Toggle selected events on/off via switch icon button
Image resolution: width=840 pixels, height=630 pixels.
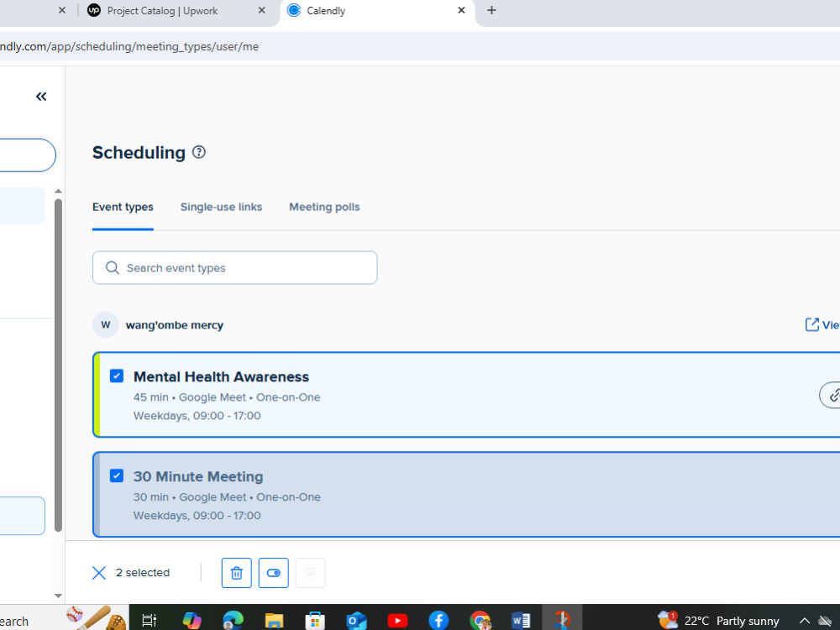pyautogui.click(x=273, y=573)
